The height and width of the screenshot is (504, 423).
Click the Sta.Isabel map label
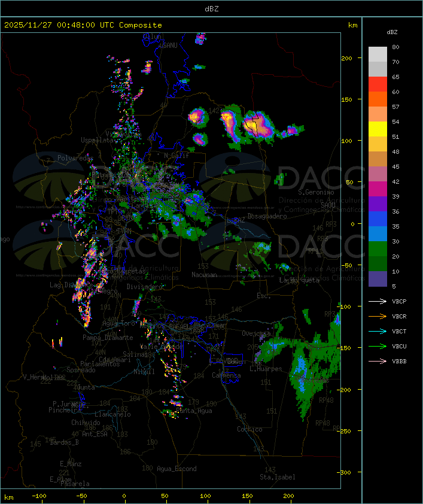point(278,477)
